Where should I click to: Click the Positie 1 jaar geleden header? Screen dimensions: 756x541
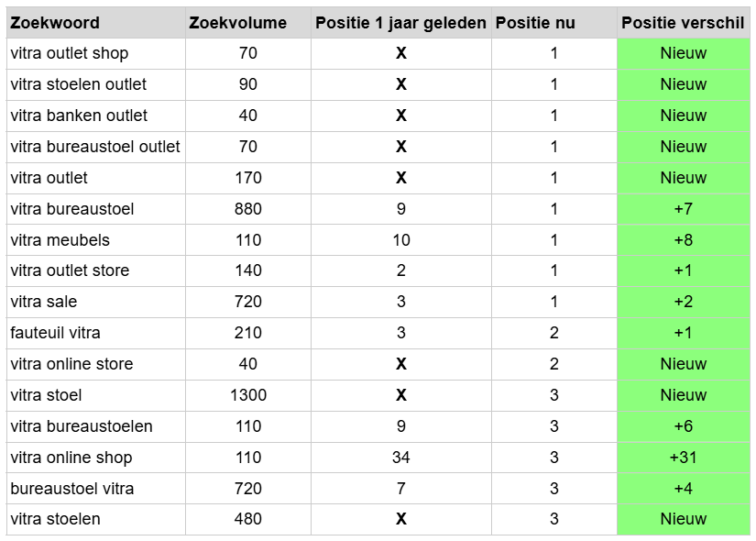(400, 23)
